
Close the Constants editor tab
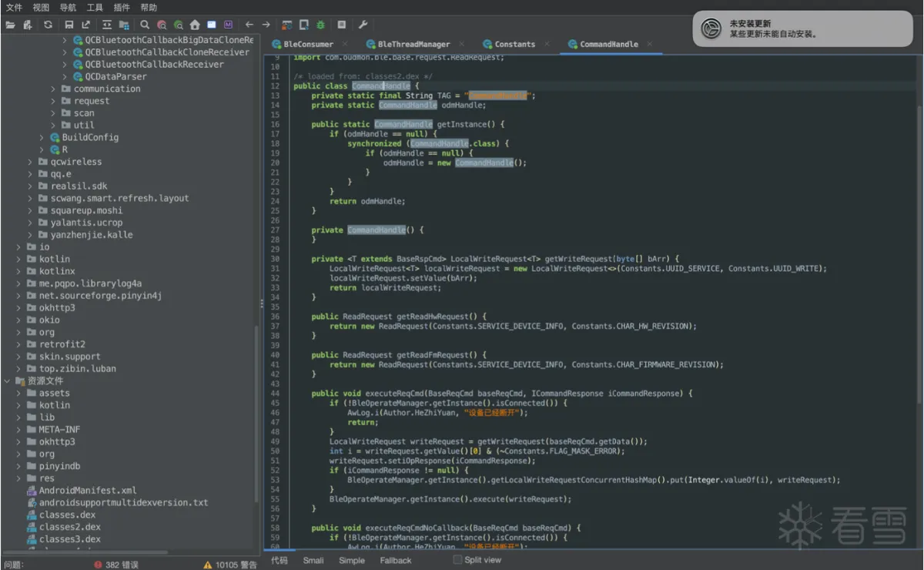click(x=547, y=44)
